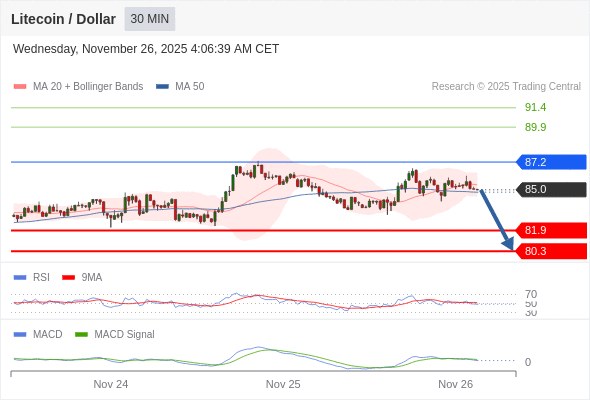
Task: Click the date and time stamp text
Action: 146,49
